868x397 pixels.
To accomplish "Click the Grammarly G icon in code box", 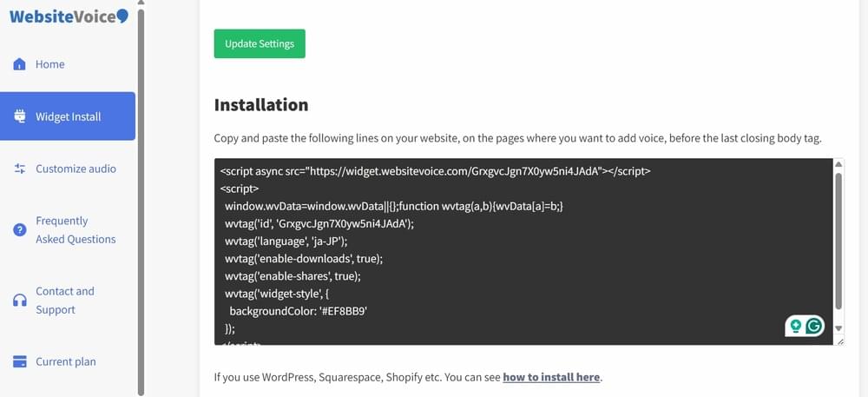I will (x=813, y=326).
